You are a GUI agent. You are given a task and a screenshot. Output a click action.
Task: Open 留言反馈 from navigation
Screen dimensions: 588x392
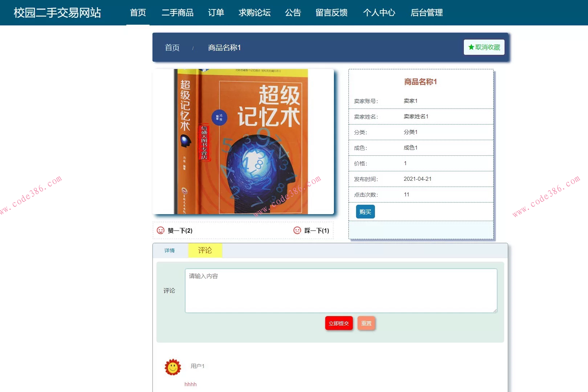(x=331, y=13)
